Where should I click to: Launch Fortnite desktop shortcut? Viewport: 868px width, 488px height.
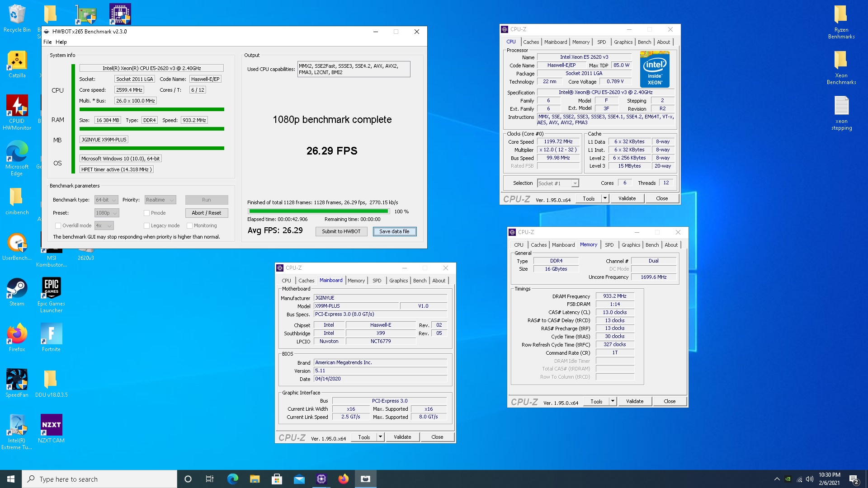point(51,338)
